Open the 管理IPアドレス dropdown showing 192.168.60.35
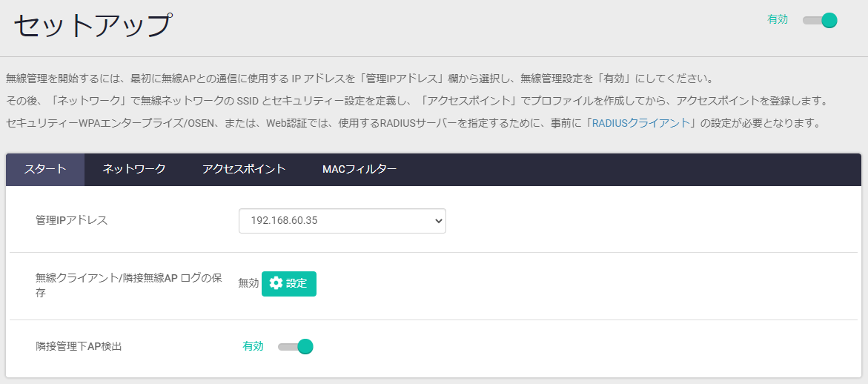 tap(342, 220)
